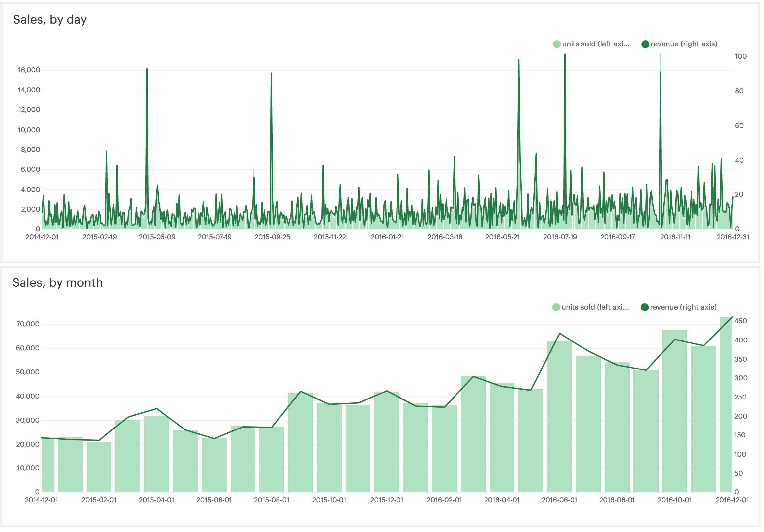Click the 70,000 monthly axis label
764x532 pixels.
point(28,324)
